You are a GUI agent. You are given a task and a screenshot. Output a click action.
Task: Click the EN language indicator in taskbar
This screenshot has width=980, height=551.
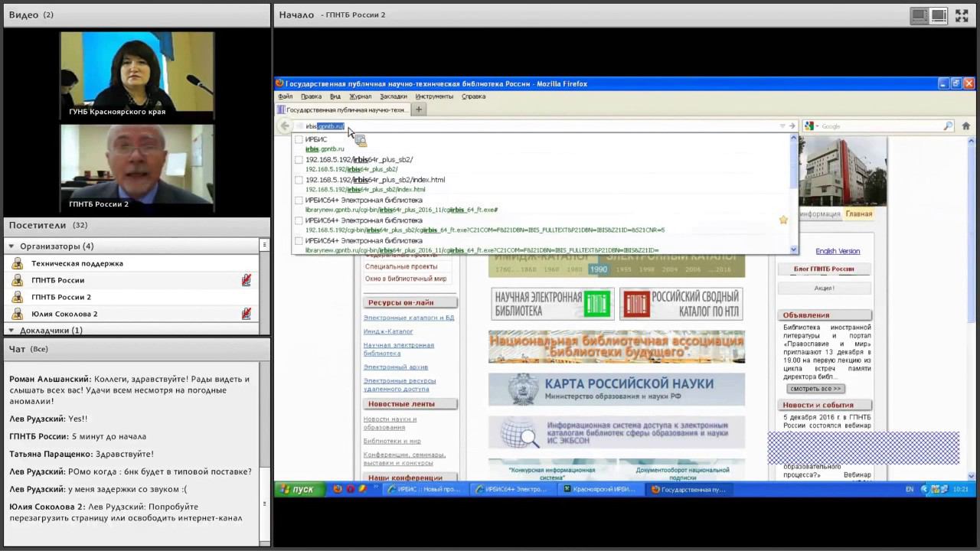910,489
